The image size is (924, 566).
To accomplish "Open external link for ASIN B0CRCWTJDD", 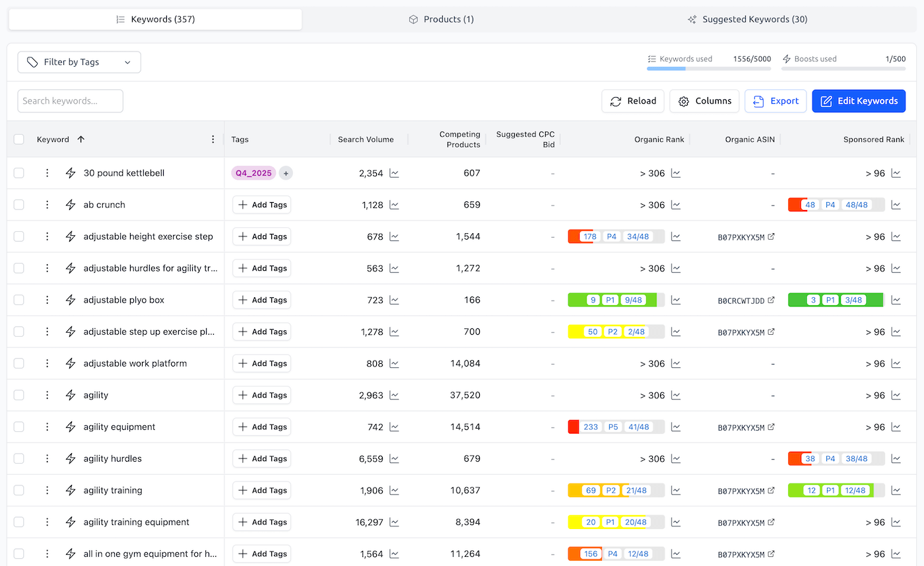I will (x=771, y=301).
